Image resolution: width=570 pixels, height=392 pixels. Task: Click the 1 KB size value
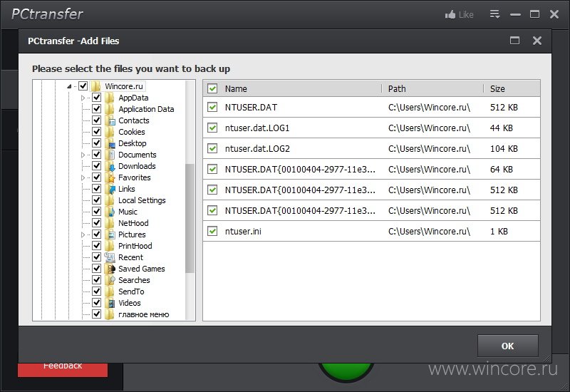[499, 231]
